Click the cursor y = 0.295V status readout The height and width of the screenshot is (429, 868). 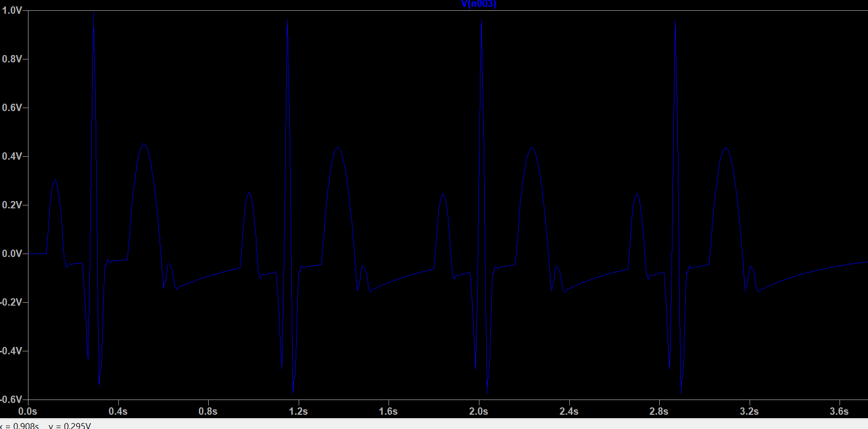(x=70, y=426)
